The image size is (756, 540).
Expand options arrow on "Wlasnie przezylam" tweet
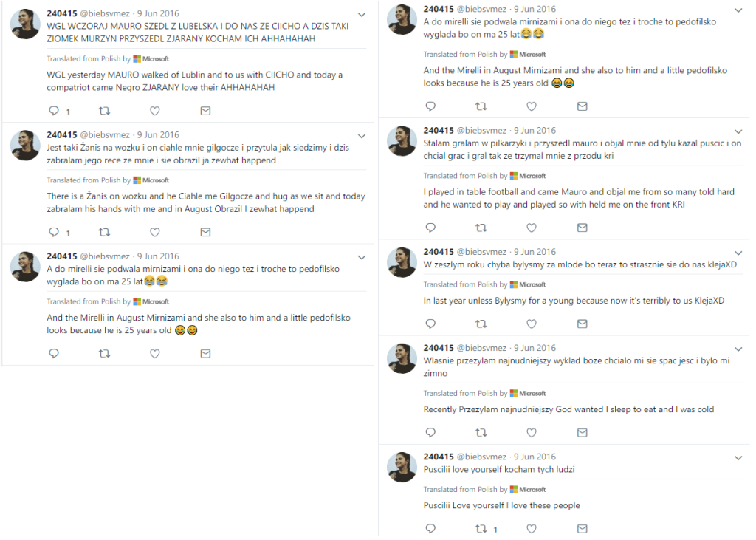pyautogui.click(x=738, y=351)
